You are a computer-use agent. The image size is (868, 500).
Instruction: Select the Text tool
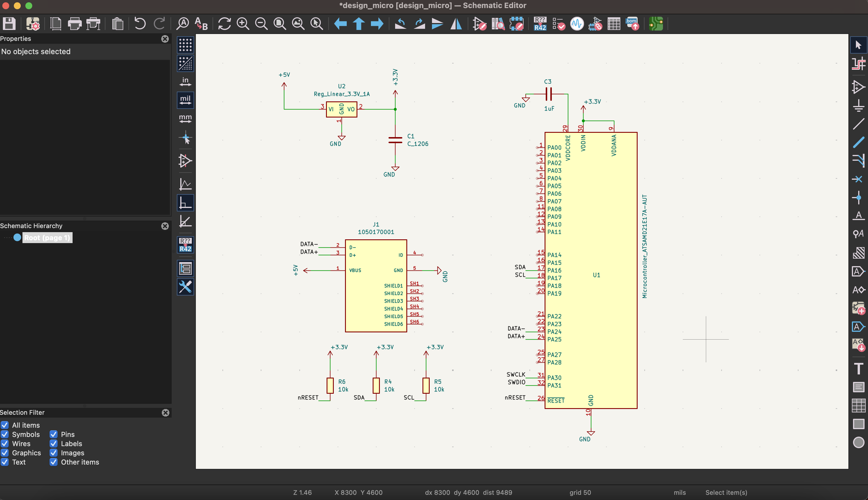(859, 368)
